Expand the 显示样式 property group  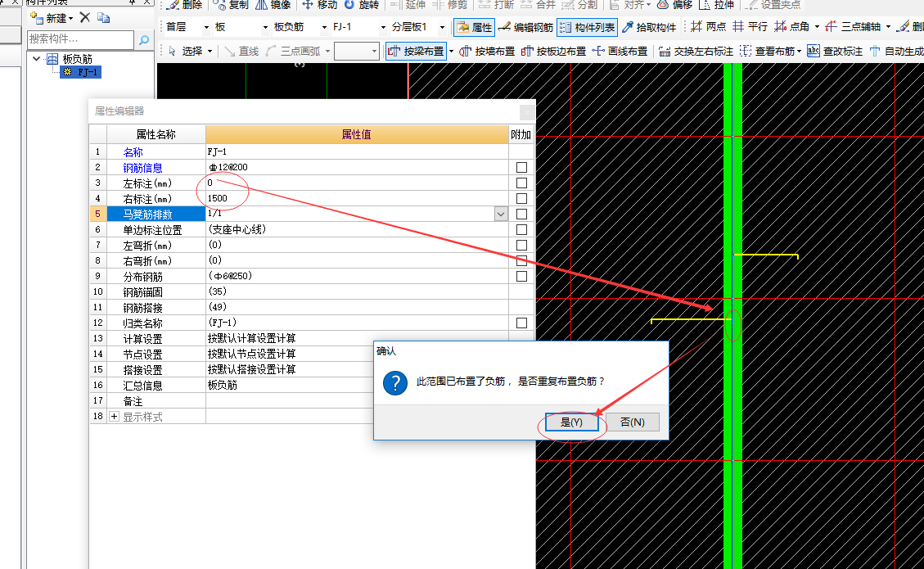click(x=115, y=416)
